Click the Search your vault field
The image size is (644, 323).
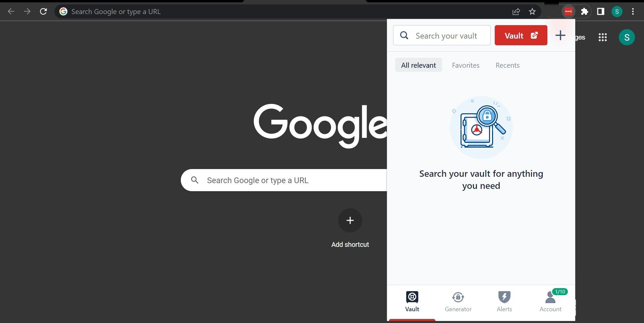[446, 35]
